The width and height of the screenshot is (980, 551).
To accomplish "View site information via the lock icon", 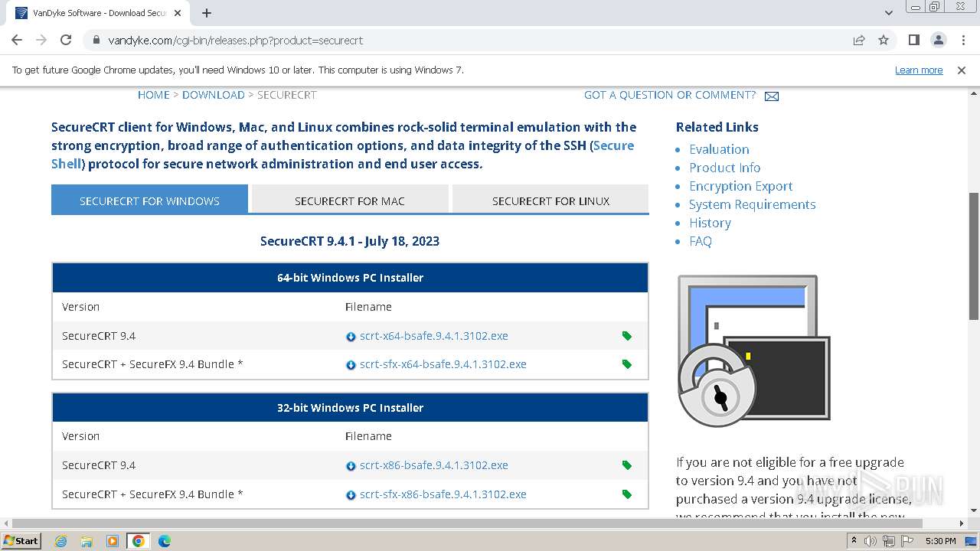I will point(96,41).
